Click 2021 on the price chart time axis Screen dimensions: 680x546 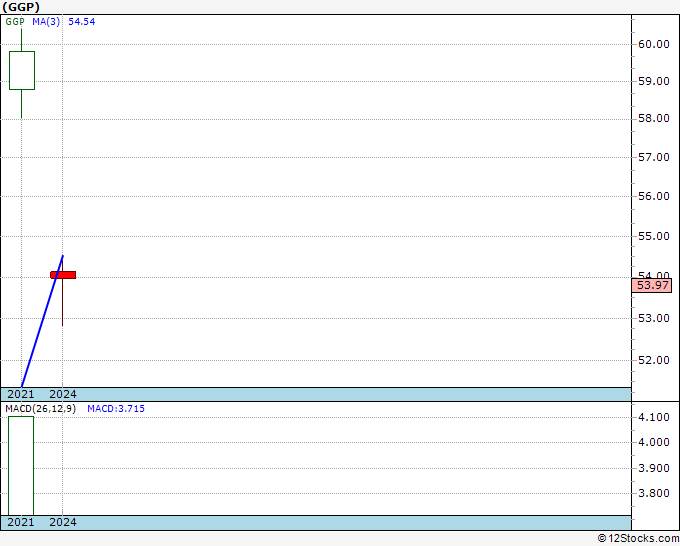[21, 394]
